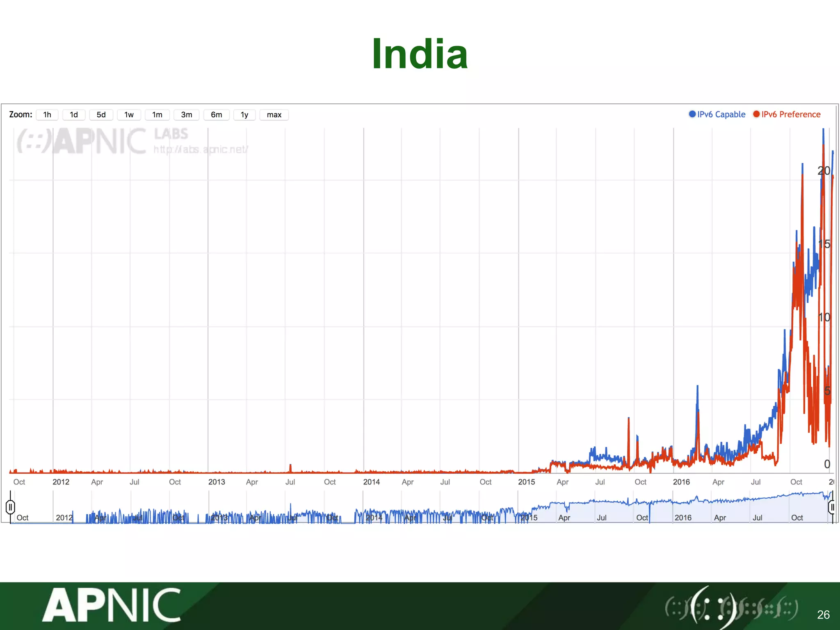Toggle the IPv6 Capable series label
This screenshot has width=840, height=630.
[721, 114]
